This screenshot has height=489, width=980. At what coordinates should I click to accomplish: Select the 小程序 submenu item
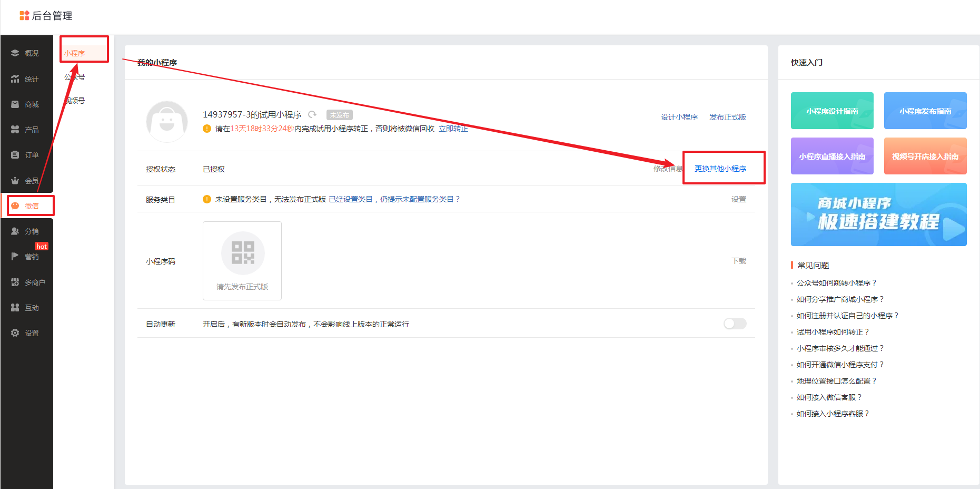click(x=75, y=53)
